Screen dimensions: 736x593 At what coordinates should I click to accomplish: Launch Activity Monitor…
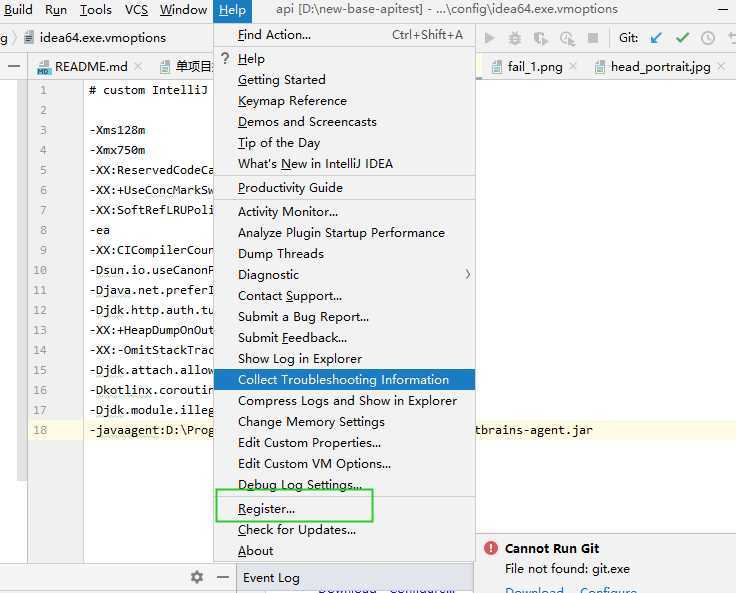344,212
